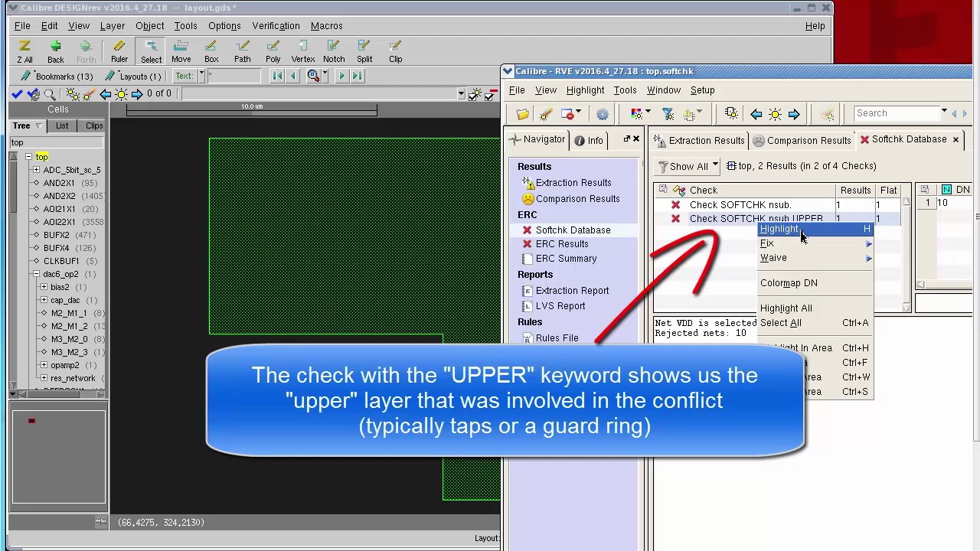The height and width of the screenshot is (551, 980).
Task: Expand the res_network tree node
Action: point(44,378)
